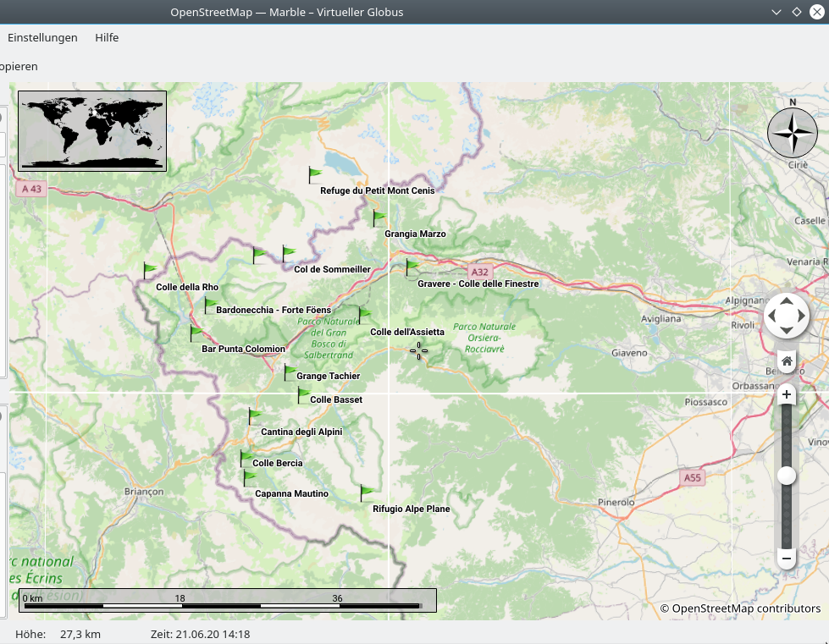Click the Cantina degli Alpini placemark label
829x644 pixels.
pyautogui.click(x=301, y=432)
